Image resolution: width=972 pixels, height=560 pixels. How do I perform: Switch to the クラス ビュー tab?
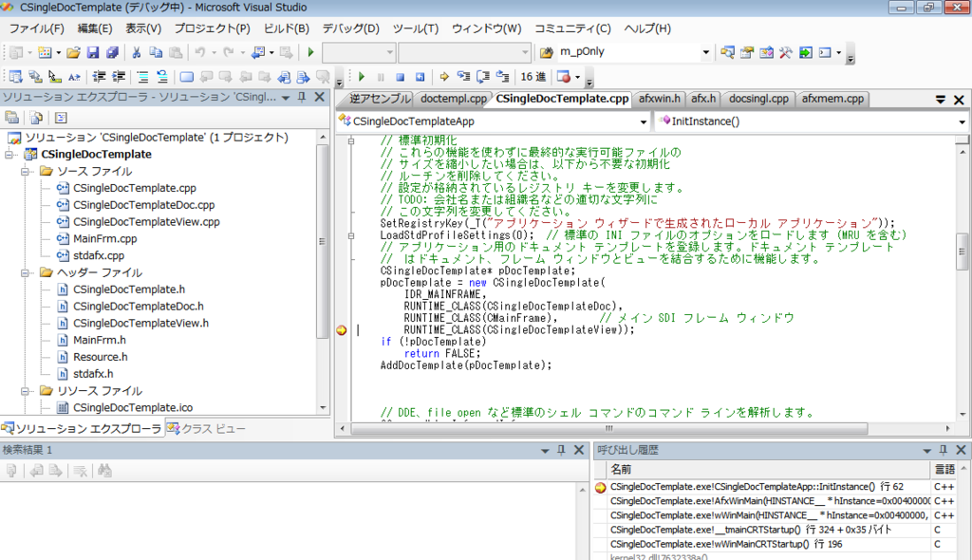tap(206, 428)
